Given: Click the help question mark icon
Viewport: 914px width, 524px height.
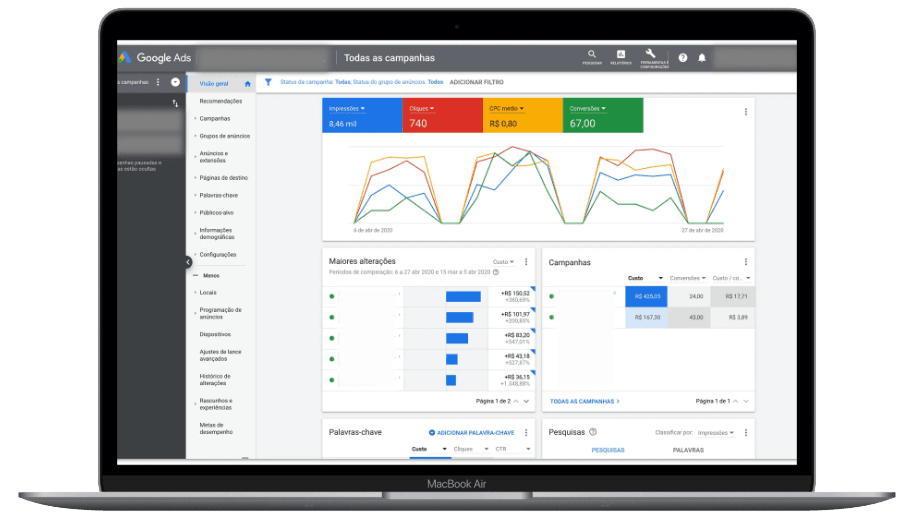Looking at the screenshot, I should [683, 58].
